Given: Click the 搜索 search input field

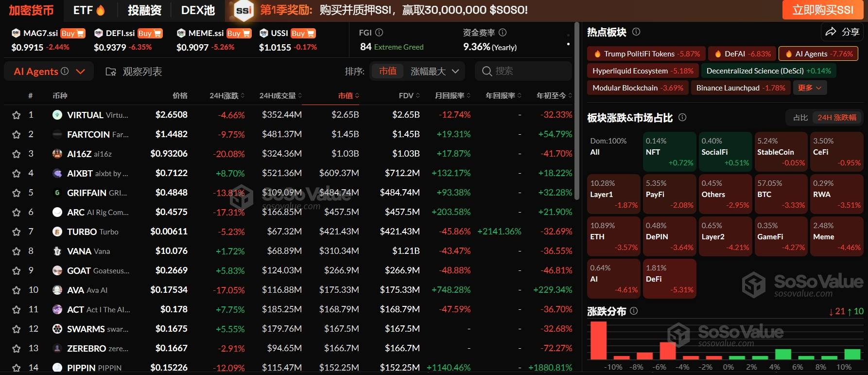Looking at the screenshot, I should [x=523, y=71].
